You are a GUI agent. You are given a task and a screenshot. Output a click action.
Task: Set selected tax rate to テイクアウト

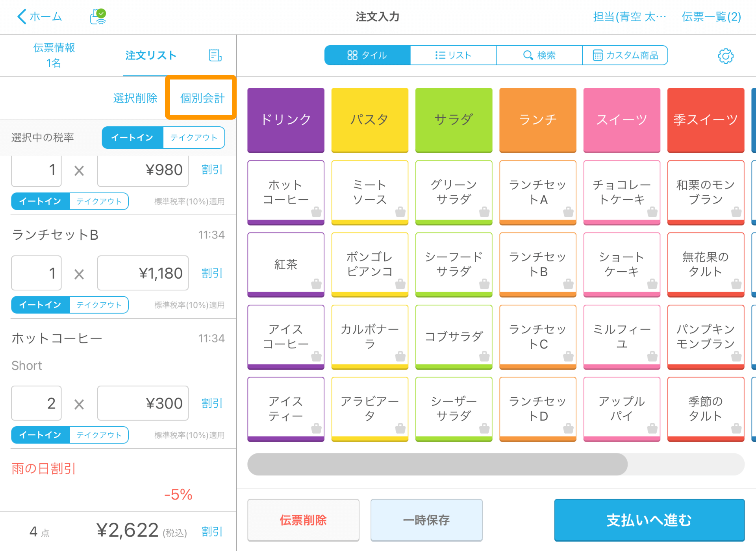coord(194,137)
